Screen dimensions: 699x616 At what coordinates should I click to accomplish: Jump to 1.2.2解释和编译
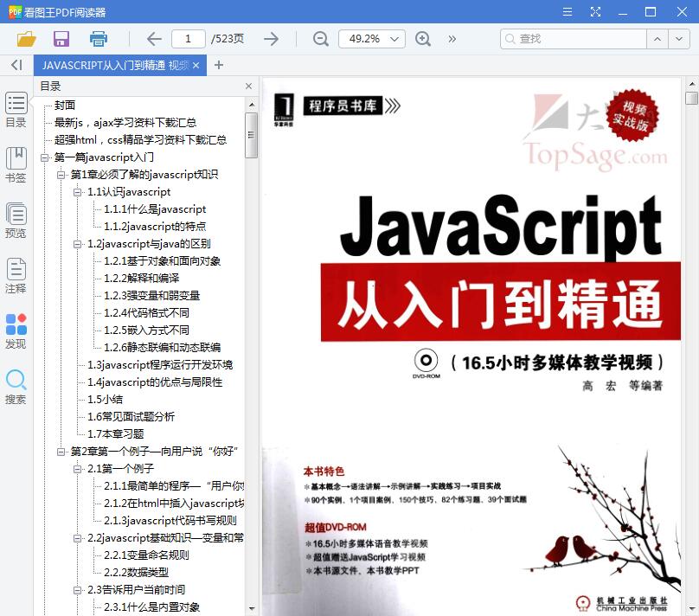pos(141,278)
